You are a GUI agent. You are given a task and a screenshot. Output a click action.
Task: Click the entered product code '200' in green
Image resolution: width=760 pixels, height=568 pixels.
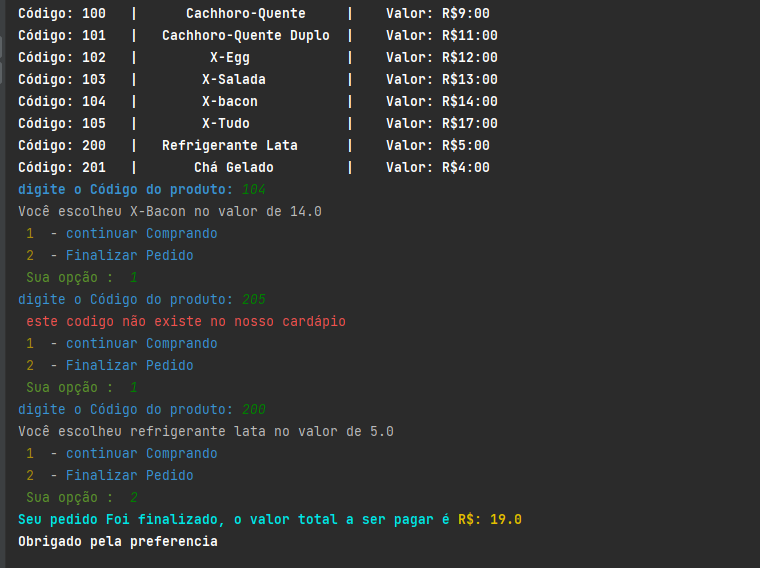click(x=254, y=410)
